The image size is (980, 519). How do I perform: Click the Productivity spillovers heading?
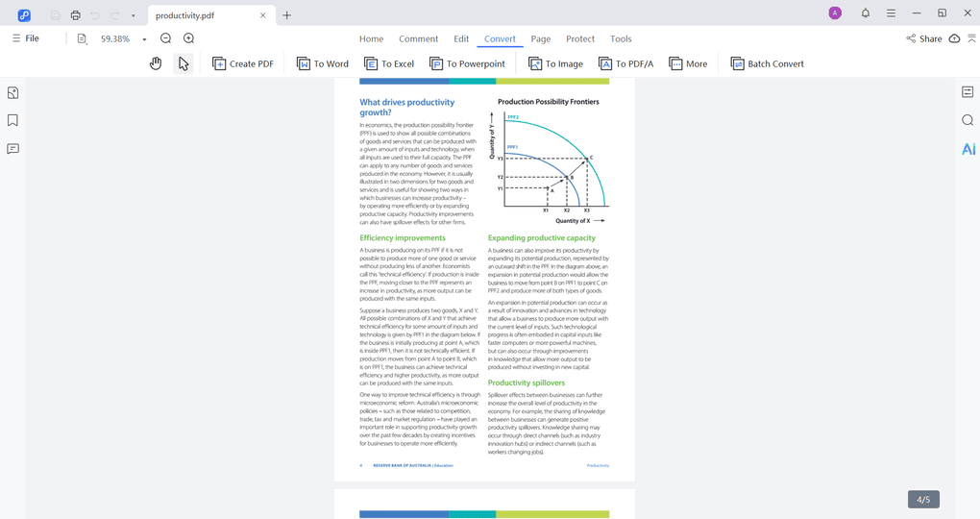527,383
